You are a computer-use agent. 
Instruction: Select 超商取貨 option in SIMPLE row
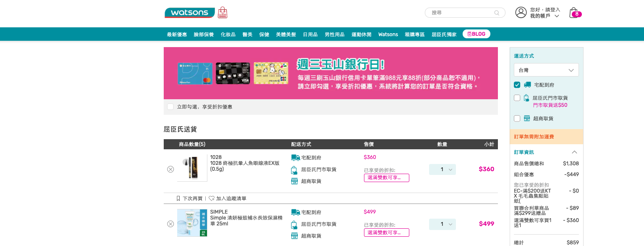[x=312, y=236]
